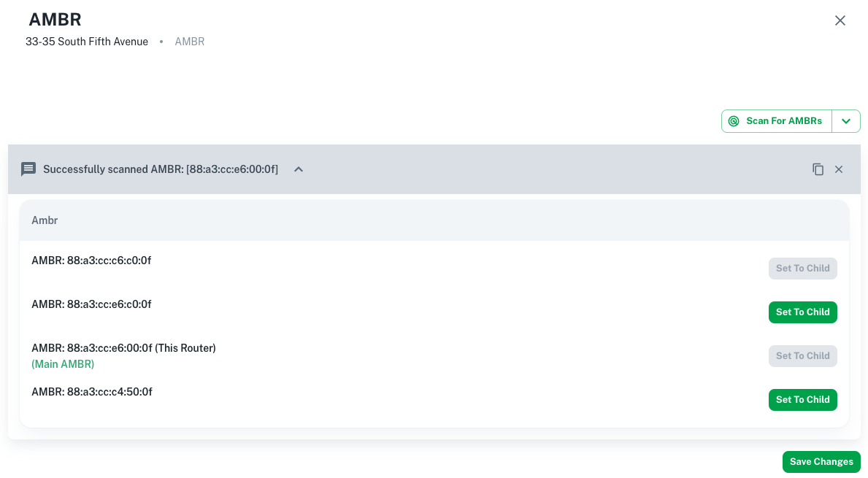Click the Scan For AMBRs button
This screenshot has height=478, width=868.
click(776, 120)
